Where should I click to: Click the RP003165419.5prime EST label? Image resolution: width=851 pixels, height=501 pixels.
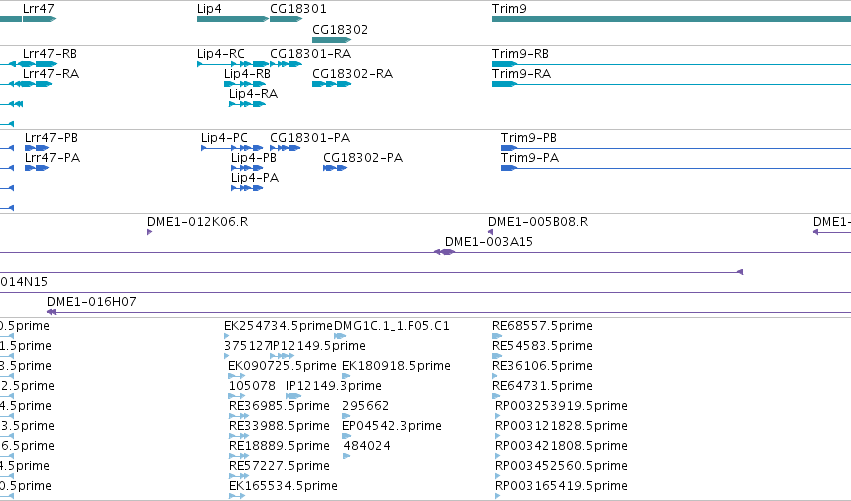561,486
